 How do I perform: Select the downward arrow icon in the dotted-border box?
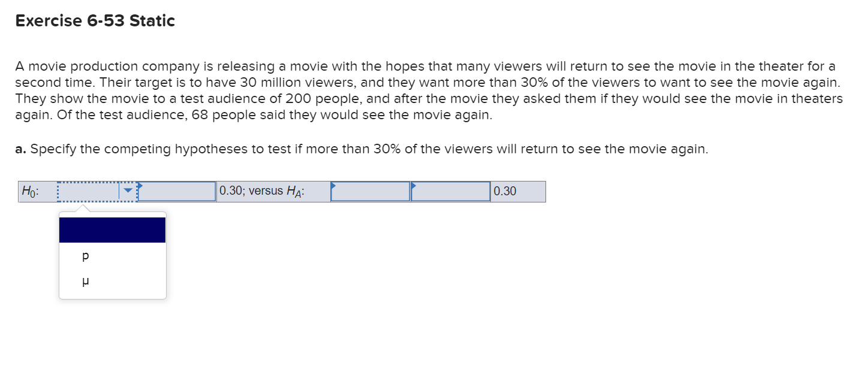click(128, 190)
